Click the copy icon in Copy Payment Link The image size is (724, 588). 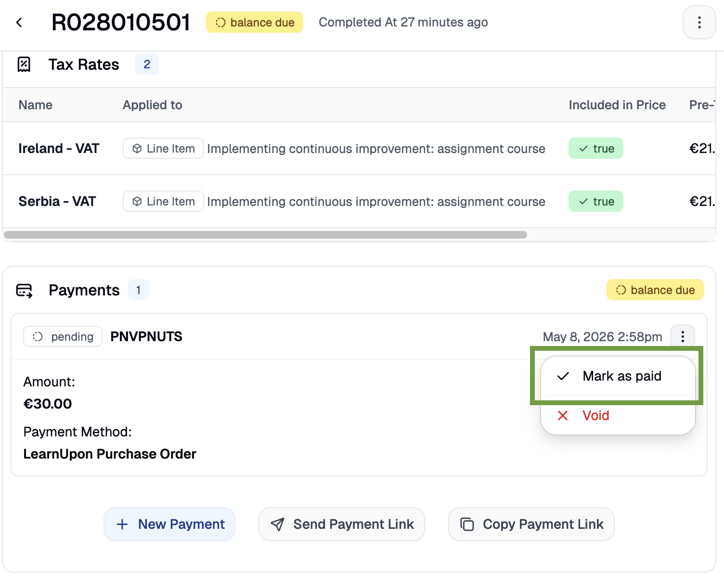(467, 524)
